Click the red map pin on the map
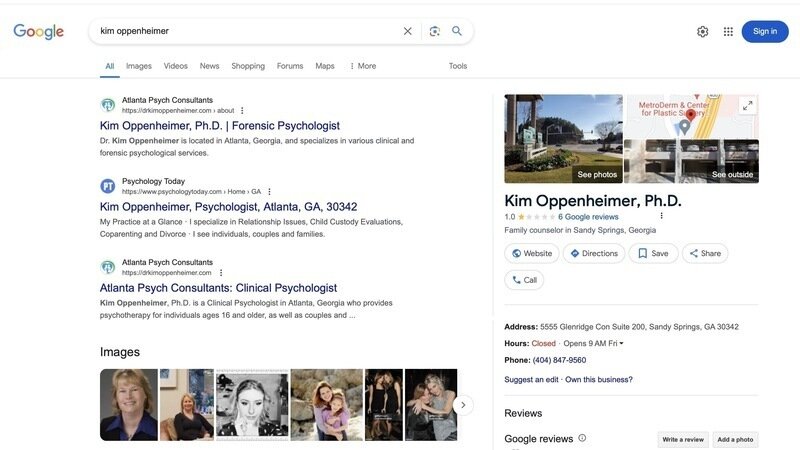Screen dimensions: 800x450 pyautogui.click(x=690, y=114)
